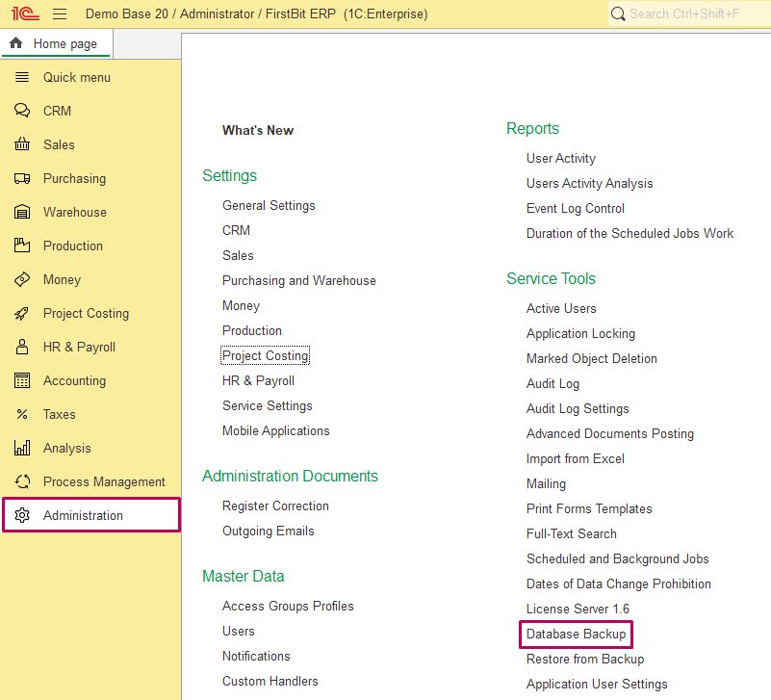Open Access Groups Profiles
The height and width of the screenshot is (700, 771).
288,606
